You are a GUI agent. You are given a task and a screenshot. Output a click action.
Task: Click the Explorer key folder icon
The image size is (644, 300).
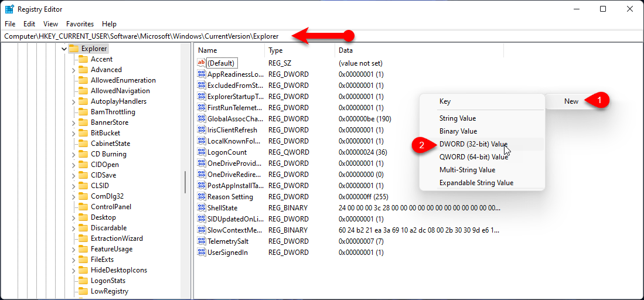(73, 49)
